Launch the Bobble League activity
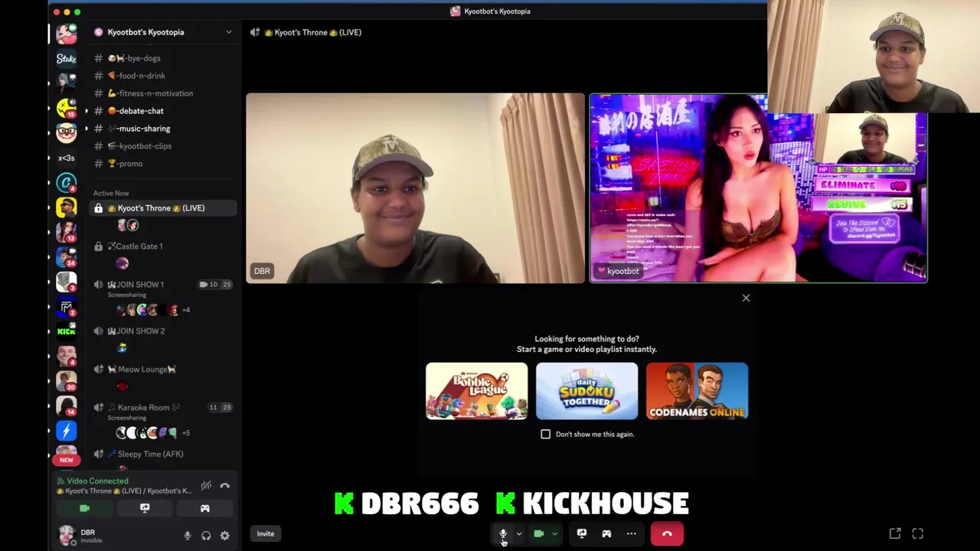 pos(476,391)
